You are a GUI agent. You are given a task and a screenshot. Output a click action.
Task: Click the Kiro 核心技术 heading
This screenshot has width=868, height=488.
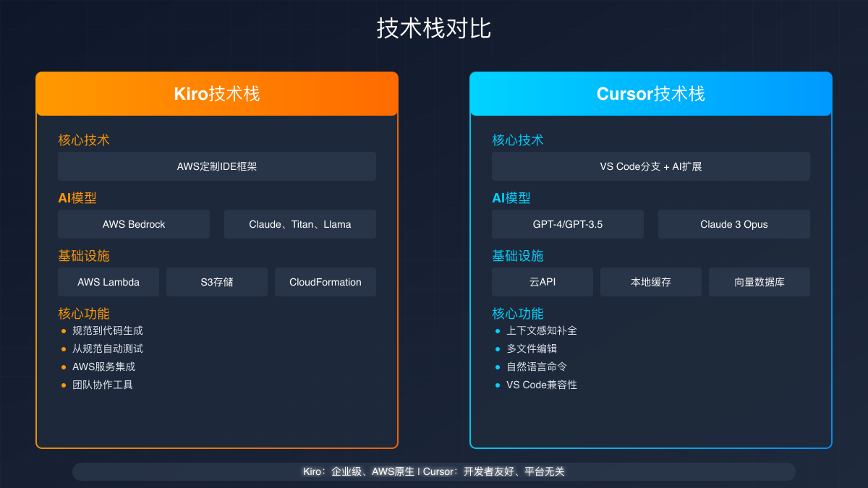click(84, 140)
